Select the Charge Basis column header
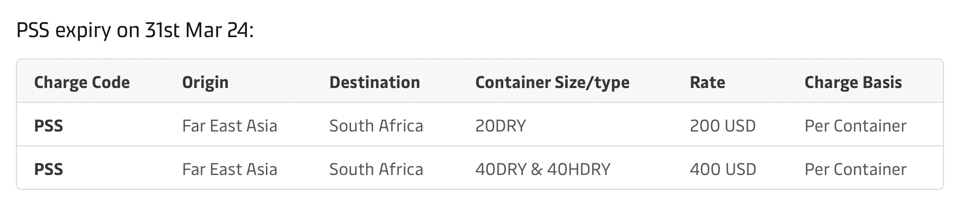980x210 pixels. (x=853, y=83)
